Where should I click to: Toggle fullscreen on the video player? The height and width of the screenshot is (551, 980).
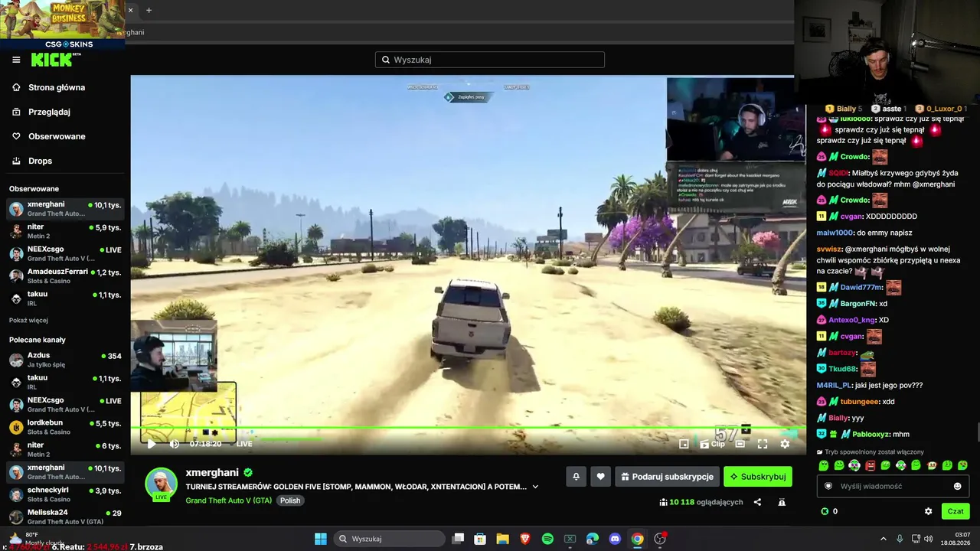coord(763,444)
